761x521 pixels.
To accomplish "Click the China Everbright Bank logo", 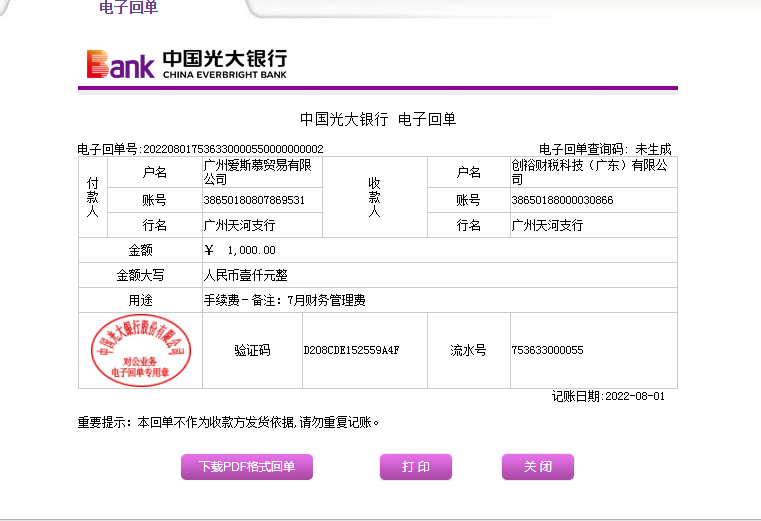I will pos(187,64).
